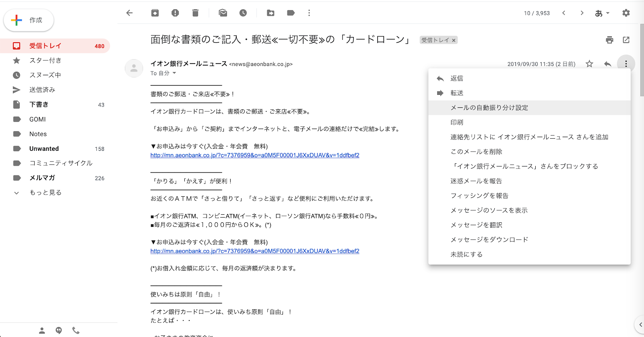Delete email with trash icon
Viewport: 644px width, 337px height.
click(195, 13)
